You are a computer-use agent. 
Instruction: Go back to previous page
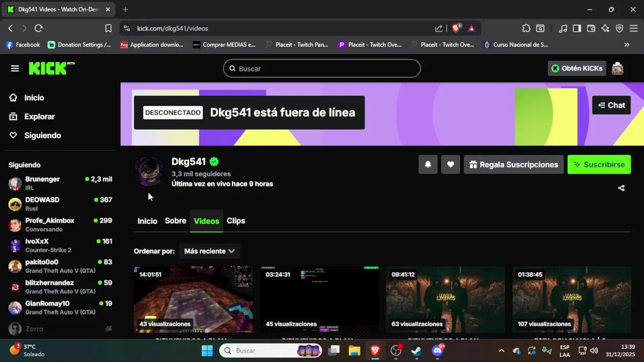point(11,28)
